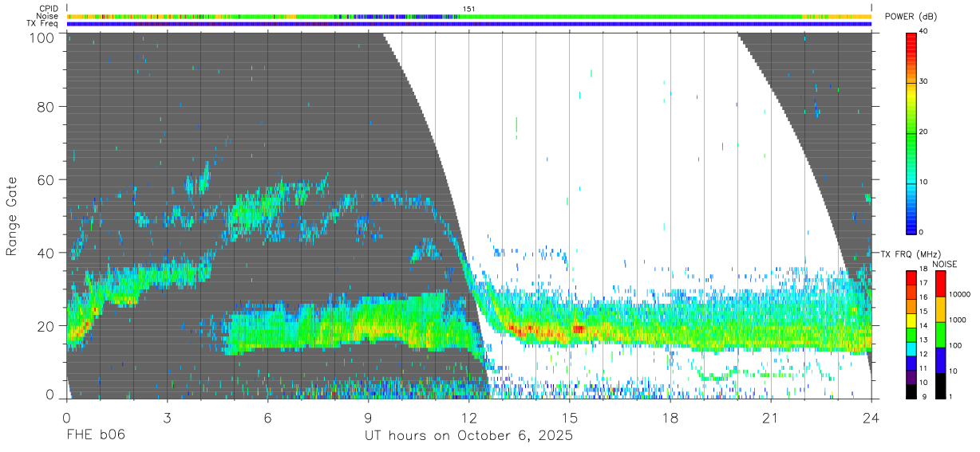Click the red high-power echo near 15 UT

[x=578, y=328]
